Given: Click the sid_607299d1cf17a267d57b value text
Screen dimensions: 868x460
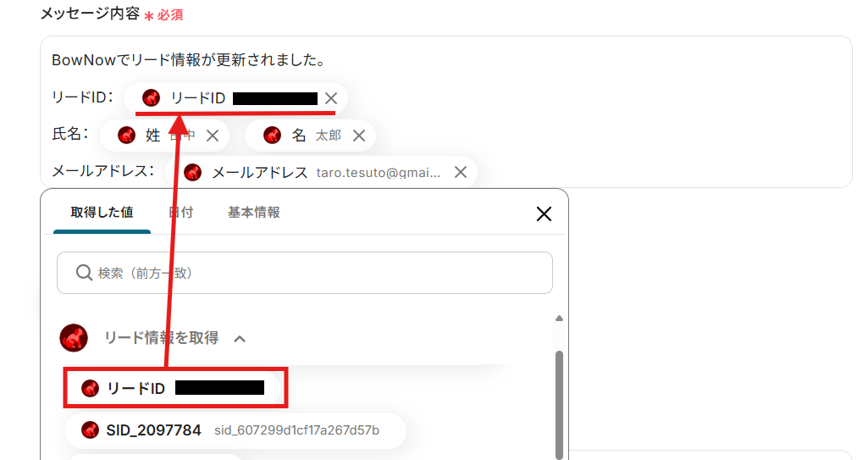Looking at the screenshot, I should (x=296, y=430).
